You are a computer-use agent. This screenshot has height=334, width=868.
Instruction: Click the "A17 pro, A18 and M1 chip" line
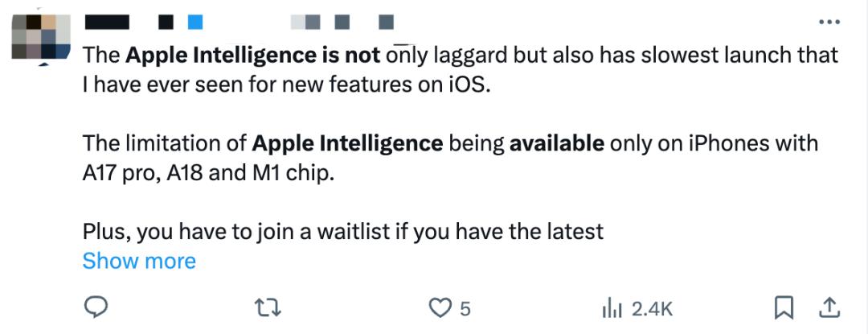pyautogui.click(x=207, y=173)
